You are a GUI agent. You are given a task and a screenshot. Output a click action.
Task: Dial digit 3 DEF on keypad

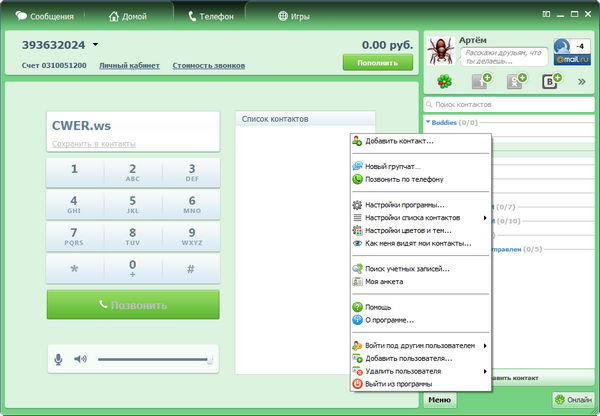pyautogui.click(x=192, y=173)
